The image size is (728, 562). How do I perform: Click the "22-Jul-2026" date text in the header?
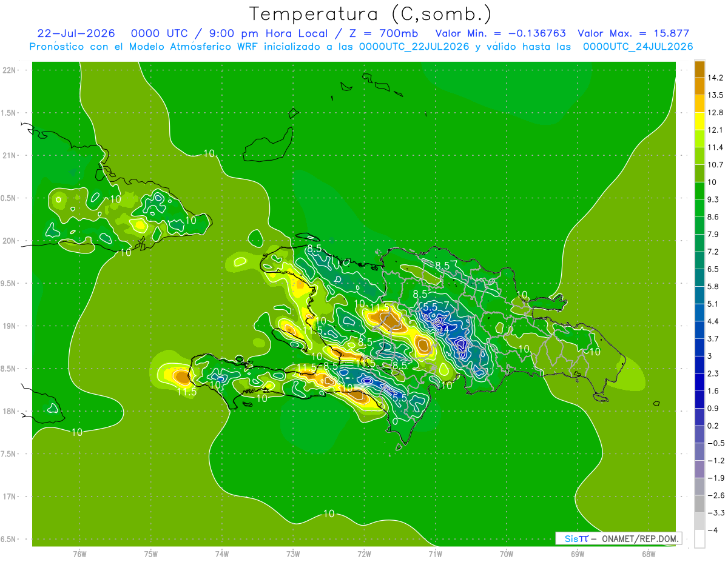pyautogui.click(x=76, y=33)
